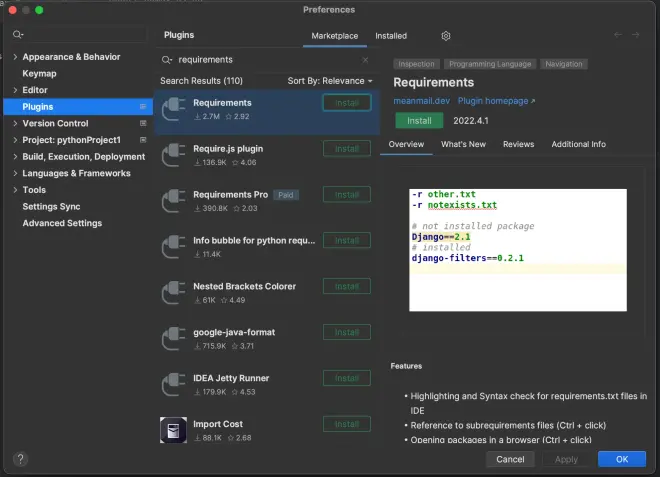Confirm with the OK button
Screen dimensions: 660x477
tap(622, 459)
